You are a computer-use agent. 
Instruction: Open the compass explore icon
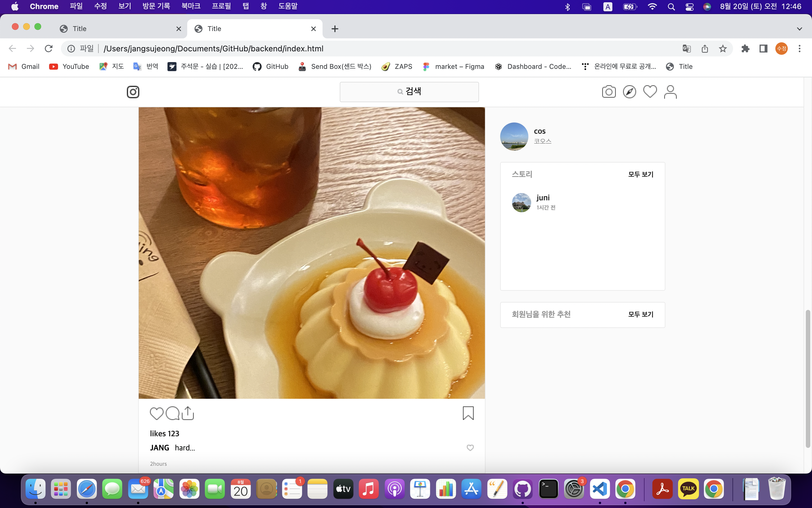coord(630,92)
